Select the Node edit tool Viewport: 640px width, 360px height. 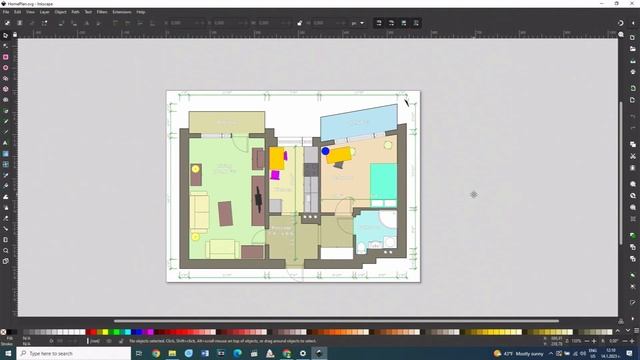pos(5,46)
